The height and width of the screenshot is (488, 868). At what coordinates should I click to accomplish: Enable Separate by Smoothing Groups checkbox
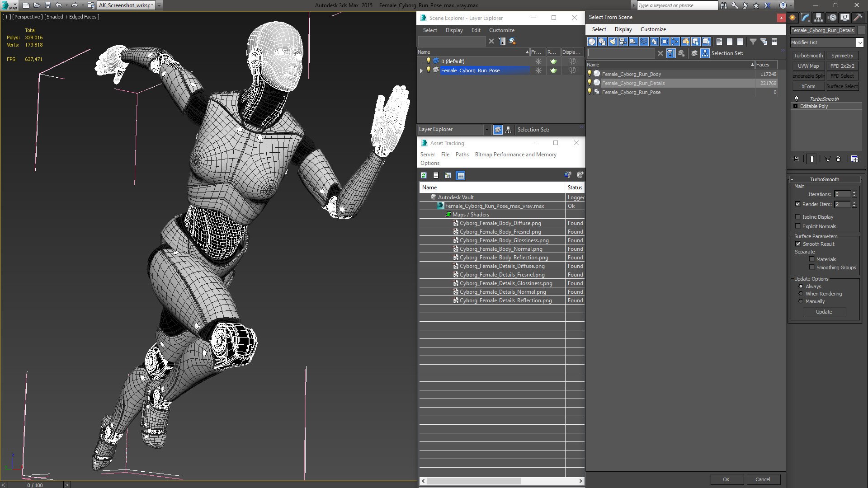(x=811, y=267)
